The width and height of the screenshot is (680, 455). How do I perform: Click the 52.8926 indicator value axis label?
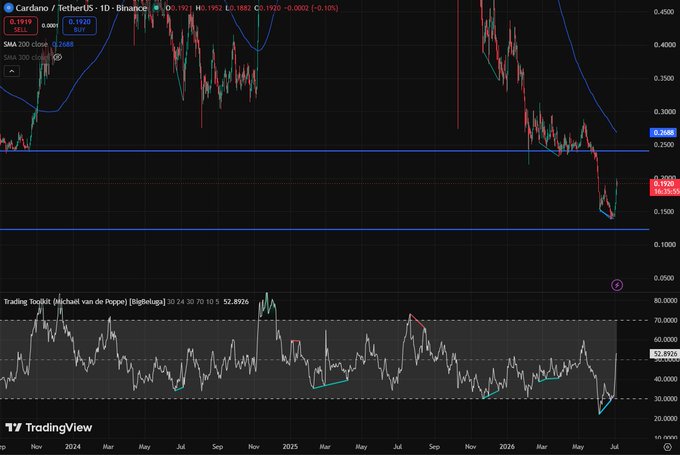coord(664,354)
